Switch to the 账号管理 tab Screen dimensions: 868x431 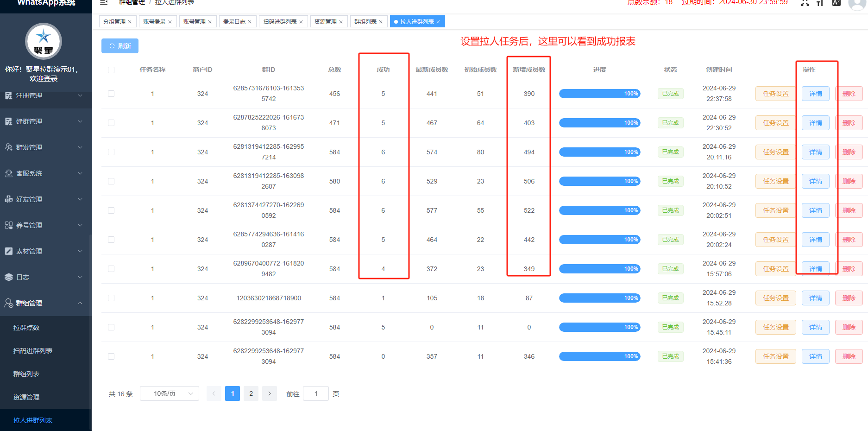[x=195, y=21]
